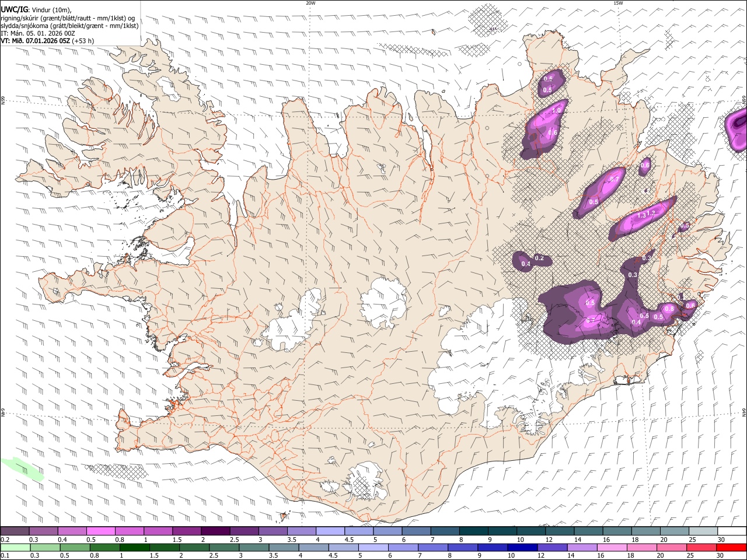Click the light green precipitation patch over the sea

[22, 468]
